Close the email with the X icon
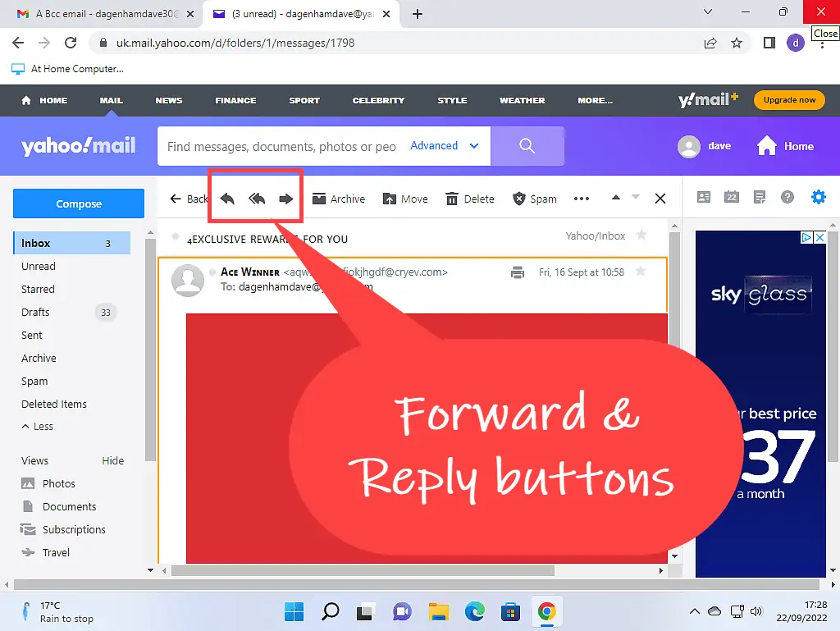The height and width of the screenshot is (631, 840). click(x=660, y=199)
